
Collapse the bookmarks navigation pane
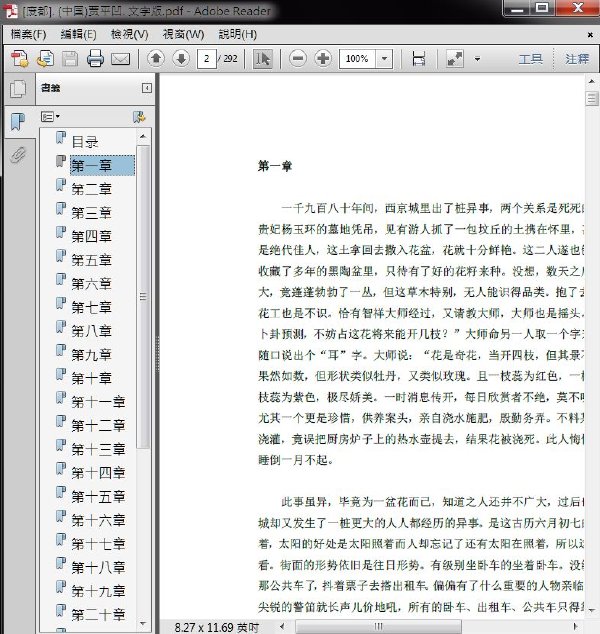click(x=147, y=88)
